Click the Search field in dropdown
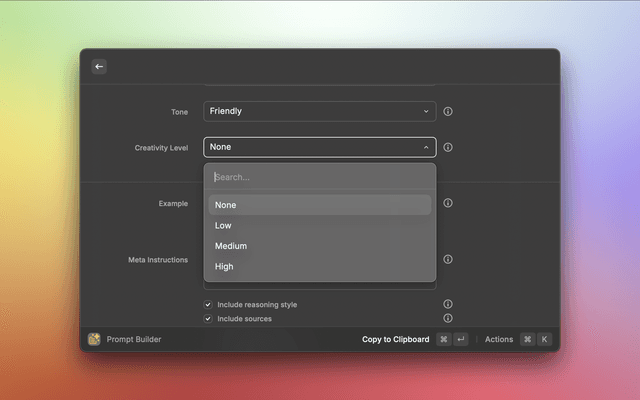 (319, 177)
